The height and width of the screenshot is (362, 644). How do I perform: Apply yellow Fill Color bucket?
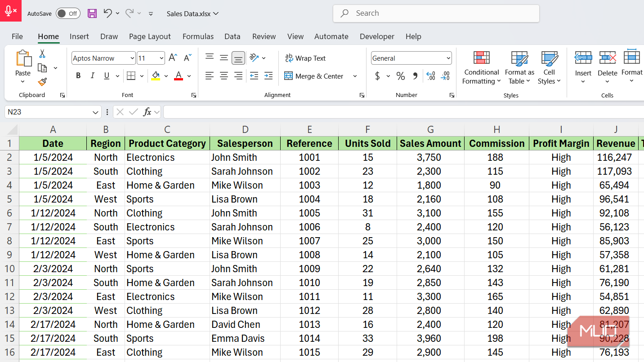(156, 76)
